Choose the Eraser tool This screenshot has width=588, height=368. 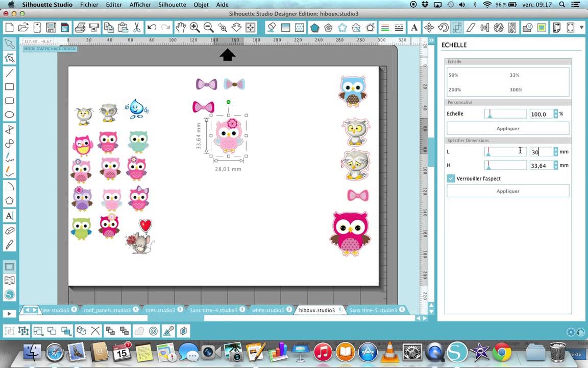9,230
